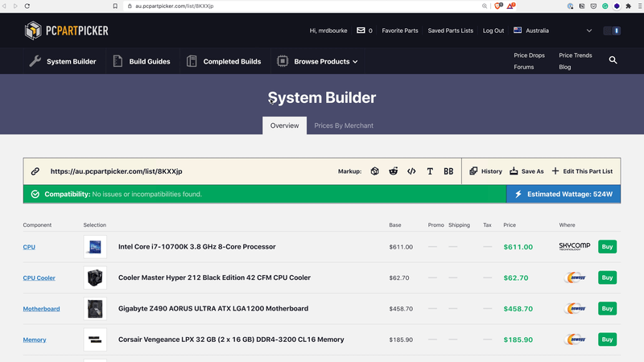Open Saved Parts Lists
644x362 pixels.
pos(450,31)
